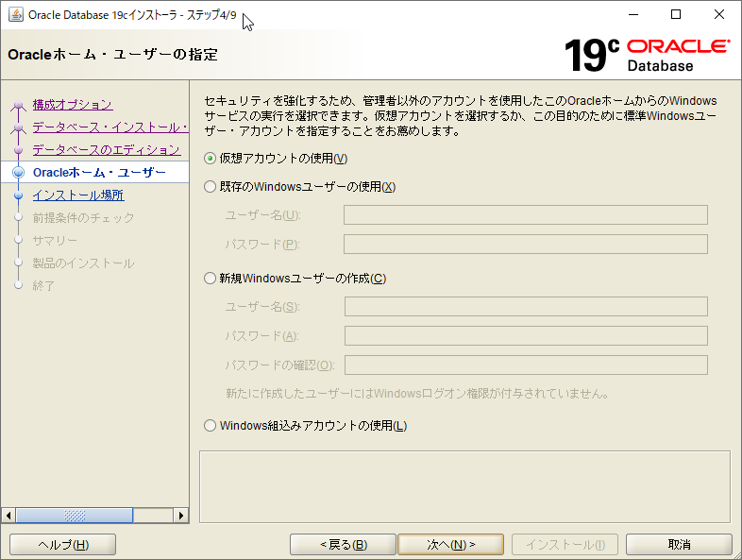Go back with 戻る(B) button
Image resolution: width=742 pixels, height=560 pixels.
[x=343, y=545]
